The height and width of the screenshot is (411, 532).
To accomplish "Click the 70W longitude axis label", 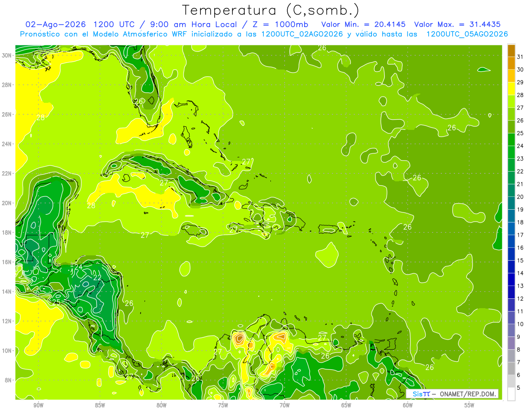I will pos(285,405).
